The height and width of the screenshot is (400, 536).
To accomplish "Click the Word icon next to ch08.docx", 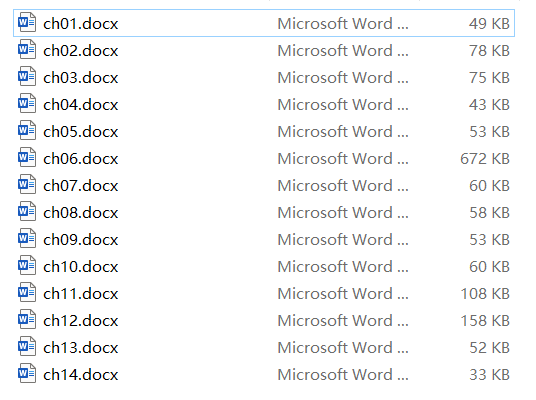I will tap(27, 212).
